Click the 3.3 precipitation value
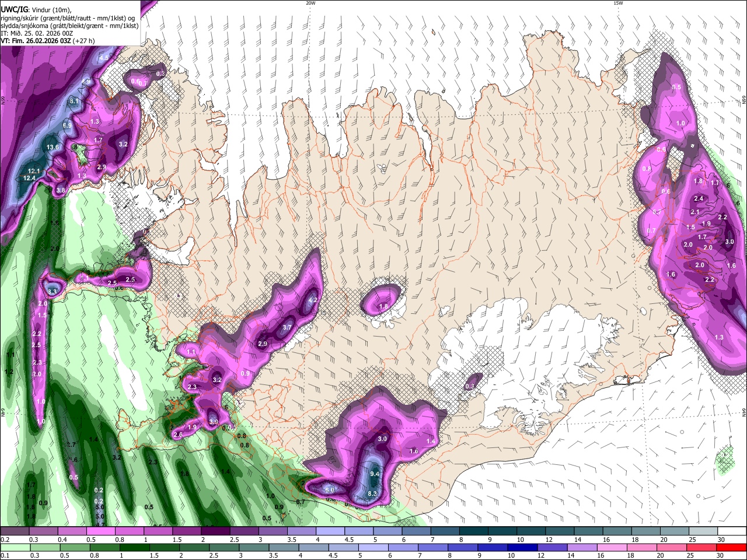 point(53,291)
